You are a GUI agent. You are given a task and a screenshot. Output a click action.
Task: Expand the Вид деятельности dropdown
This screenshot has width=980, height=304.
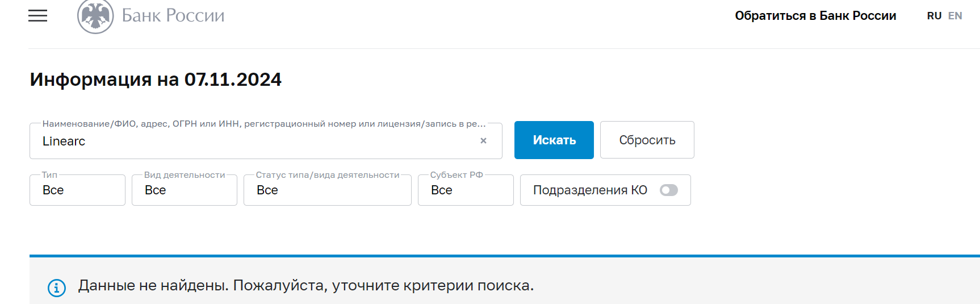pyautogui.click(x=185, y=190)
